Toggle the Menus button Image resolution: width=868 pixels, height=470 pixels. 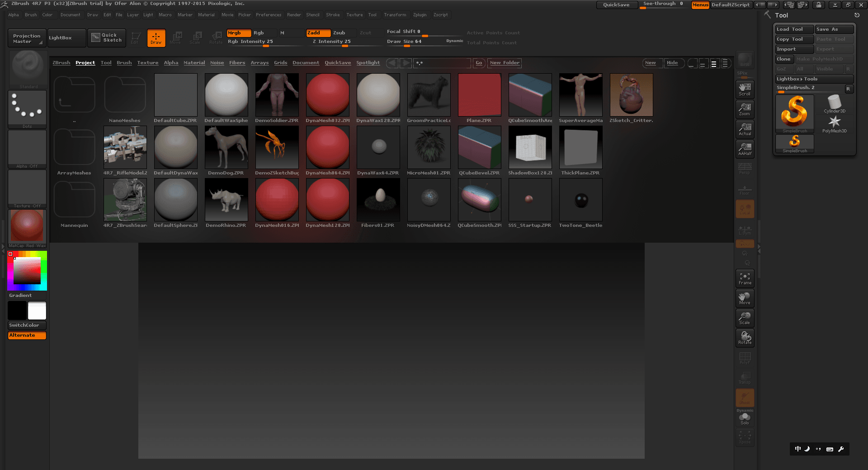700,5
